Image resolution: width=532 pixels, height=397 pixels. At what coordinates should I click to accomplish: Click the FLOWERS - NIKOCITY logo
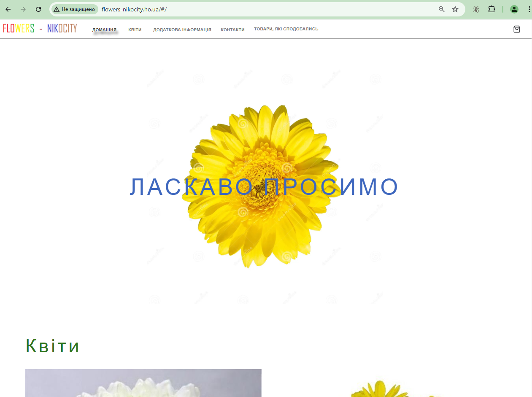[40, 29]
